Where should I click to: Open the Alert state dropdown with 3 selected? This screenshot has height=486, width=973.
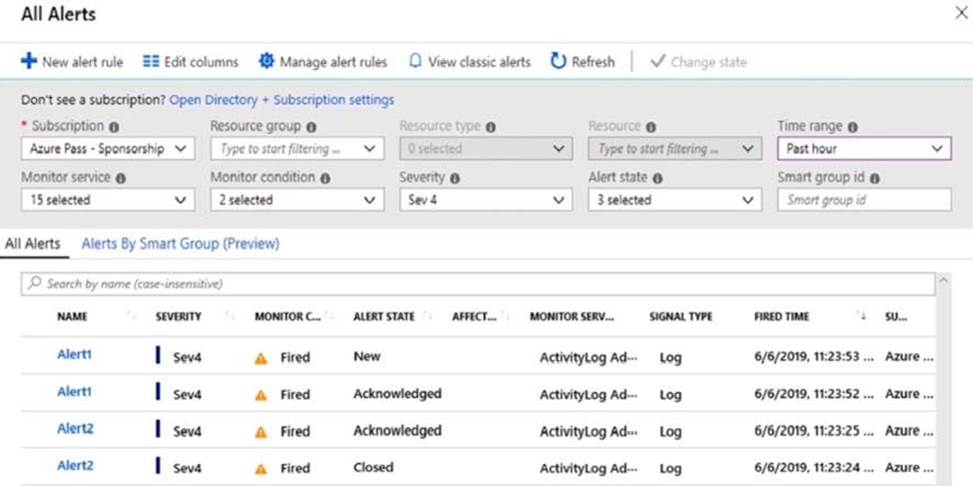click(674, 200)
